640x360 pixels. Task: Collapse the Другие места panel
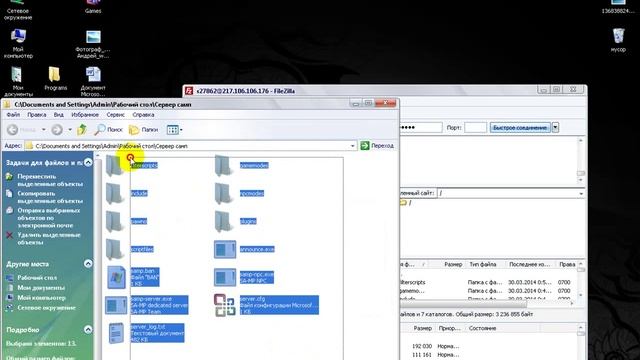pos(88,264)
